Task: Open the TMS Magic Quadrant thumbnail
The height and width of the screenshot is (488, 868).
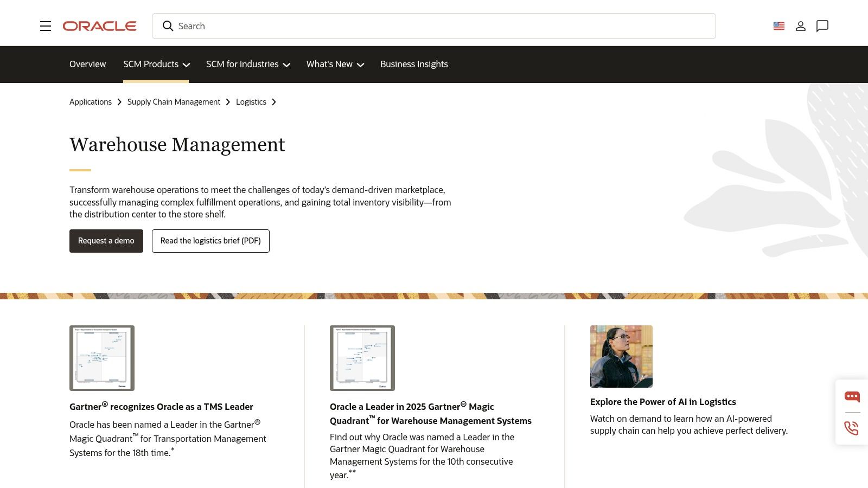Action: tap(102, 358)
